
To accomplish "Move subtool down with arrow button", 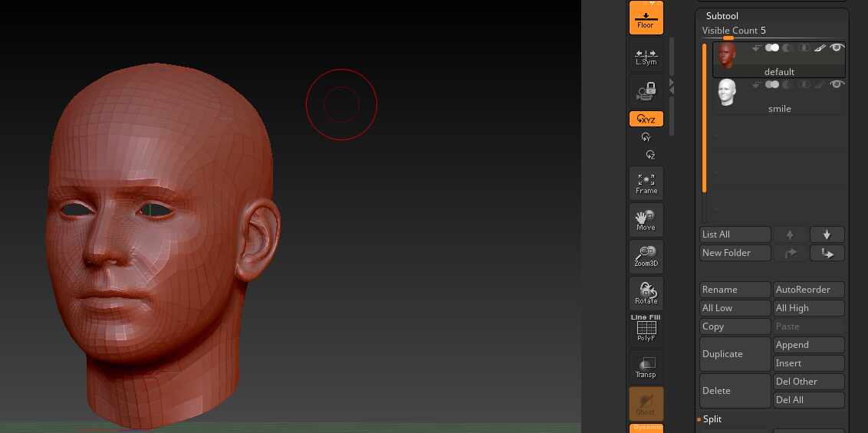I will point(827,235).
